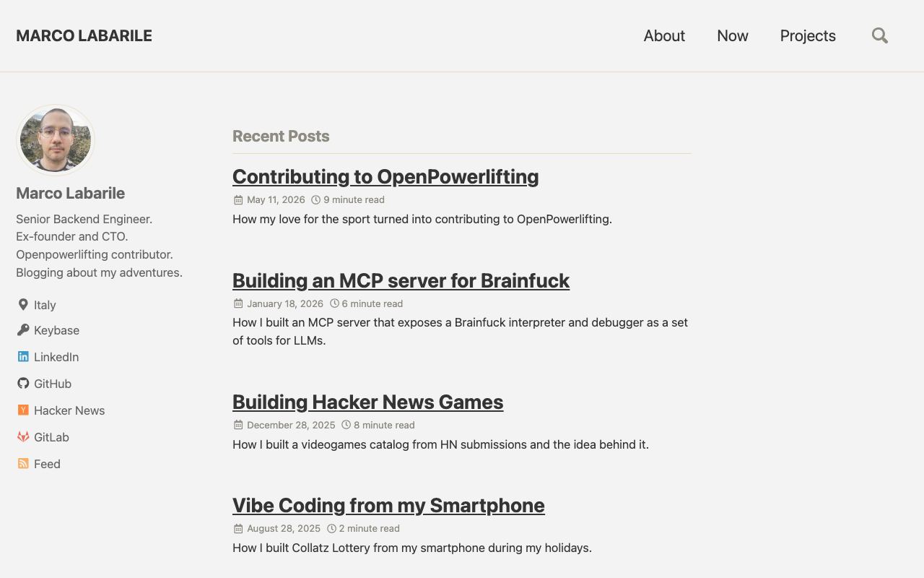Image resolution: width=924 pixels, height=578 pixels.
Task: Click the Hacker News Y icon
Action: tap(23, 410)
